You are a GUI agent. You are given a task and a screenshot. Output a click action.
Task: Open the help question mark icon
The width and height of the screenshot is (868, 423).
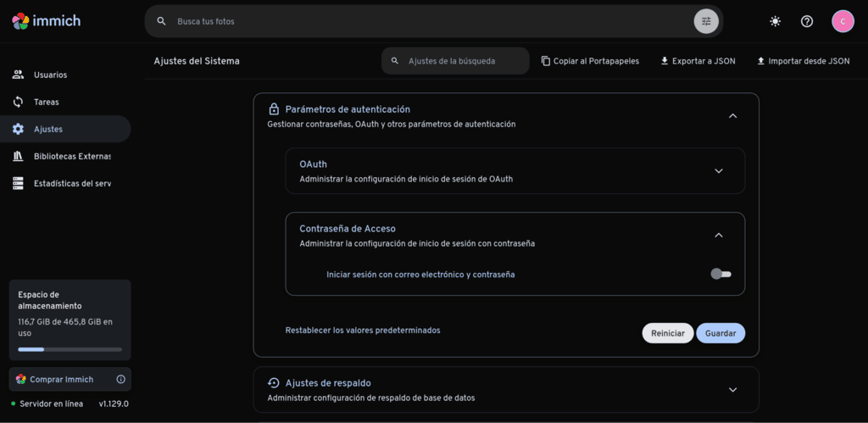[x=807, y=21]
